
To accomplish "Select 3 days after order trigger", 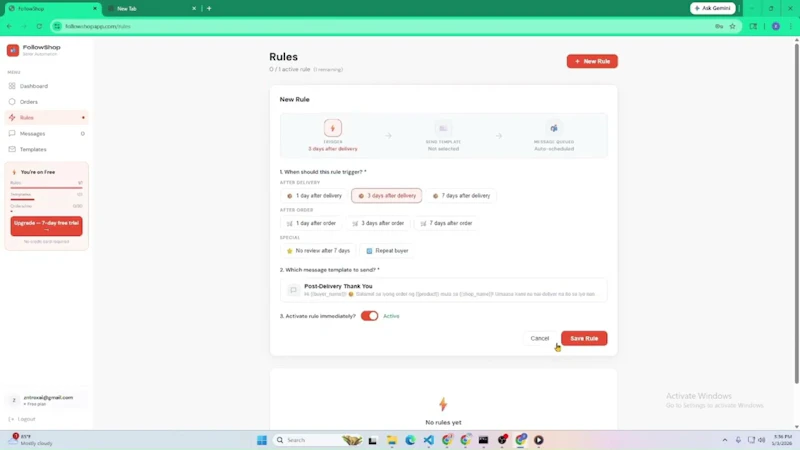I will point(378,223).
